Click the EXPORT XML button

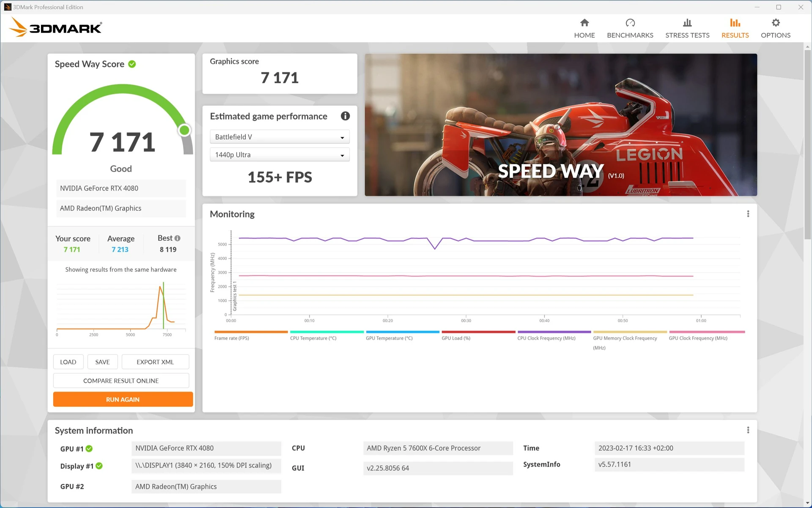click(x=155, y=362)
